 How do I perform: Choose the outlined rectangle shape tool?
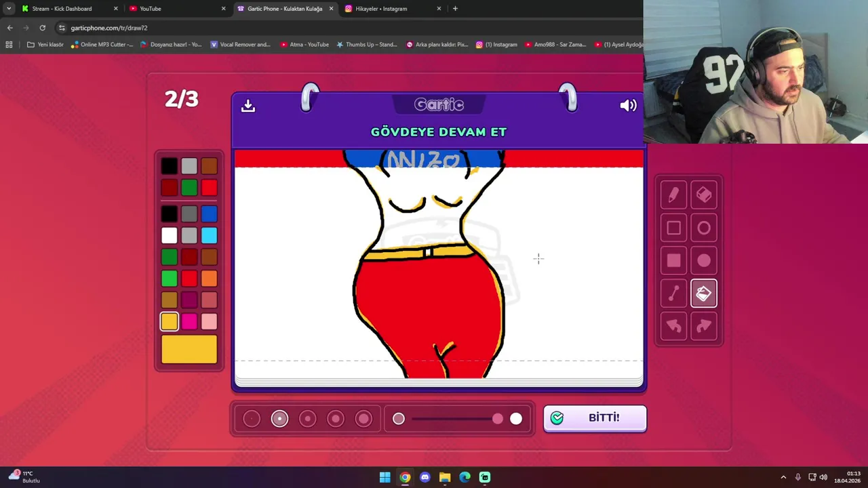[673, 228]
